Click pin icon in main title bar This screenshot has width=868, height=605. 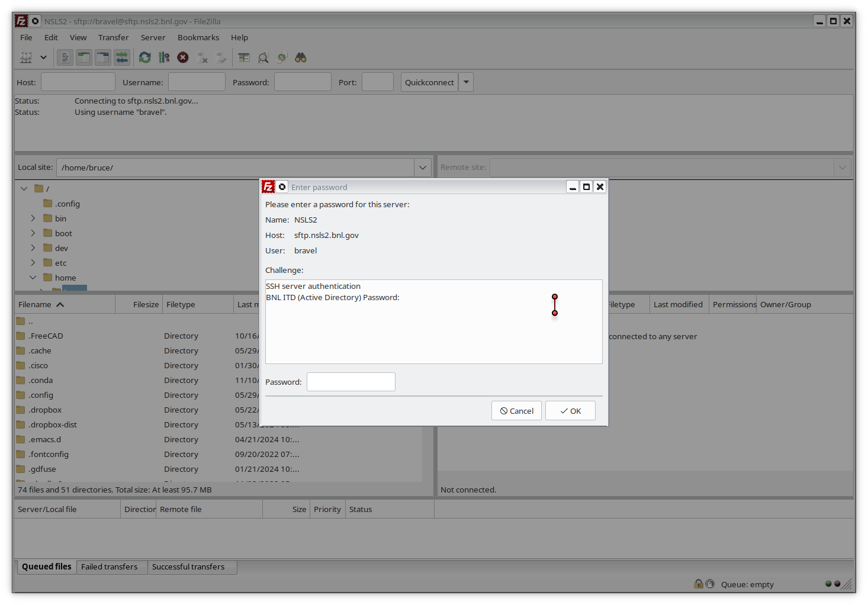(x=35, y=21)
